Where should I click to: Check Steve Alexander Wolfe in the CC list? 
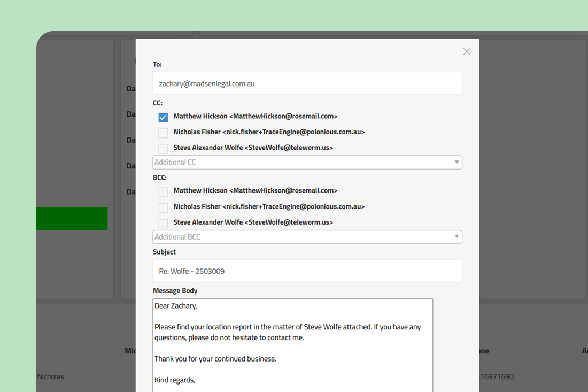(x=163, y=149)
